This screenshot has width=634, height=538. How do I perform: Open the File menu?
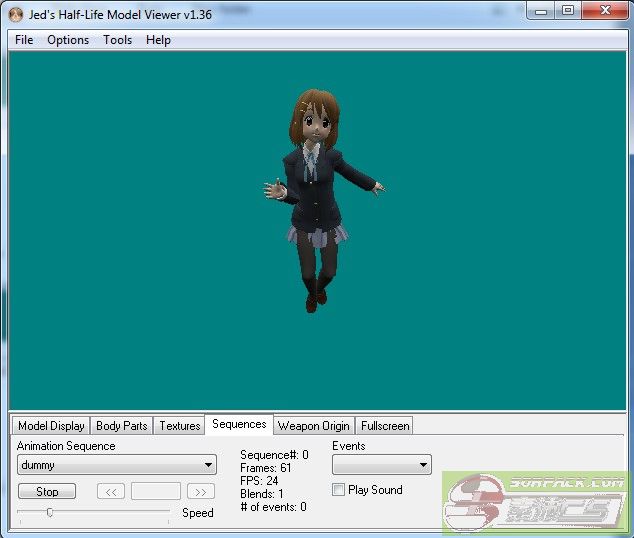24,40
